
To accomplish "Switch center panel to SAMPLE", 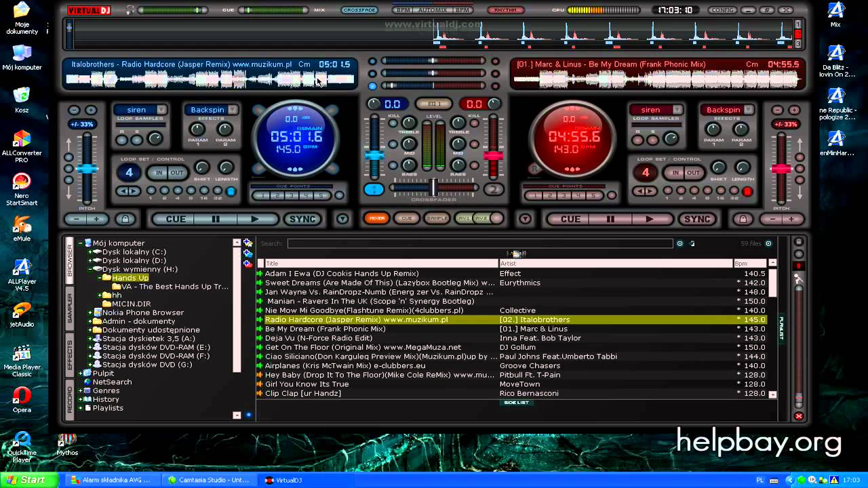I will [437, 218].
